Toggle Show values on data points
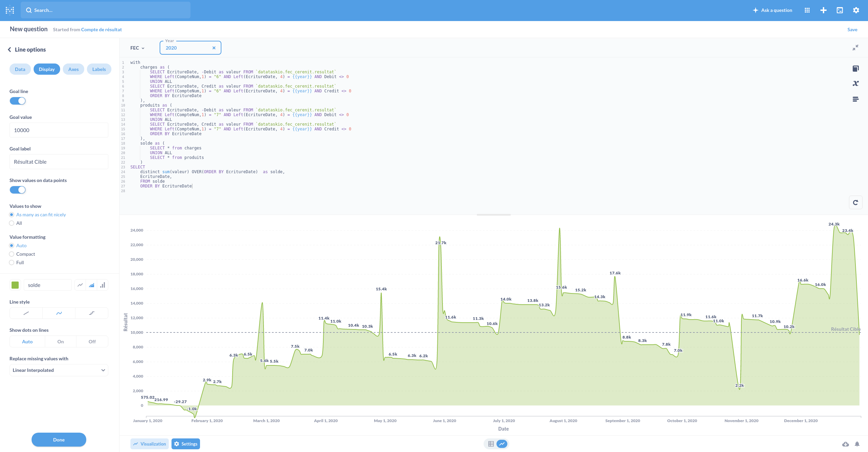 point(18,190)
